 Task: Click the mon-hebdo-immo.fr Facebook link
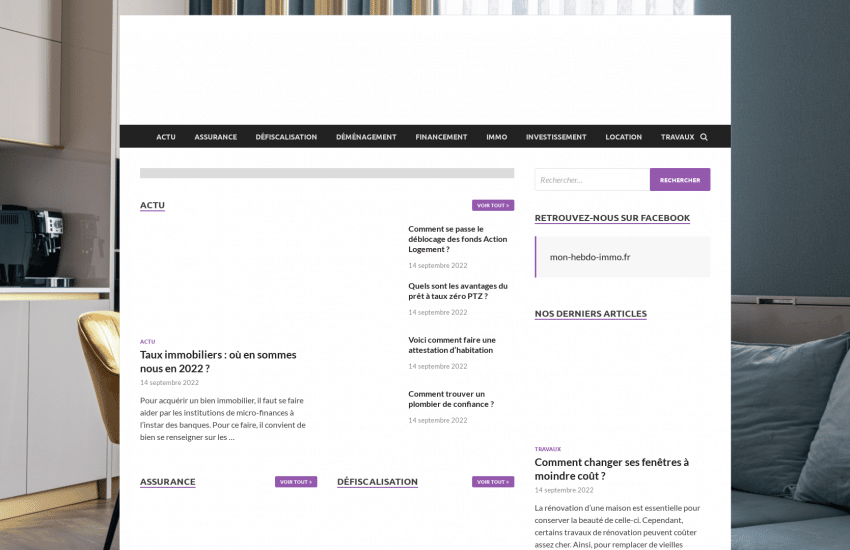point(590,257)
